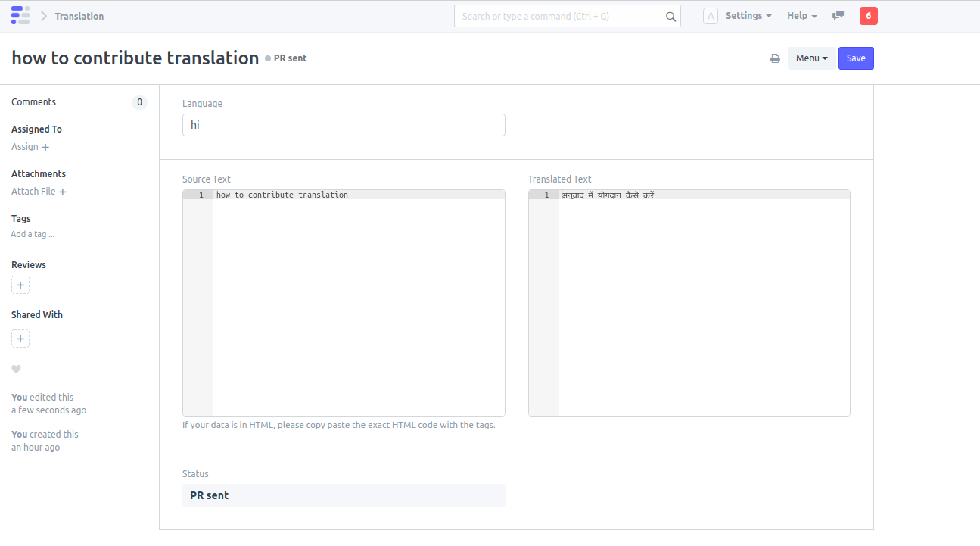Open the Settings dropdown
Viewport: 980px width, 546px height.
748,16
